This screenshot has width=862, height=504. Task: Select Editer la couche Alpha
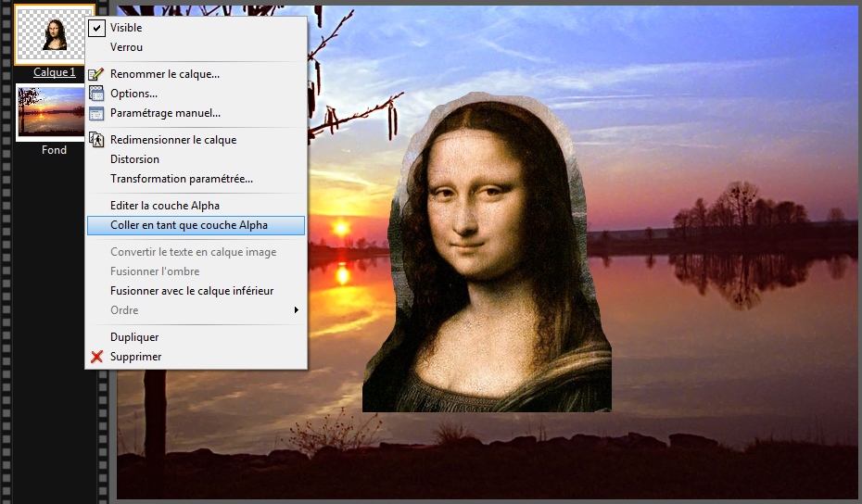165,206
